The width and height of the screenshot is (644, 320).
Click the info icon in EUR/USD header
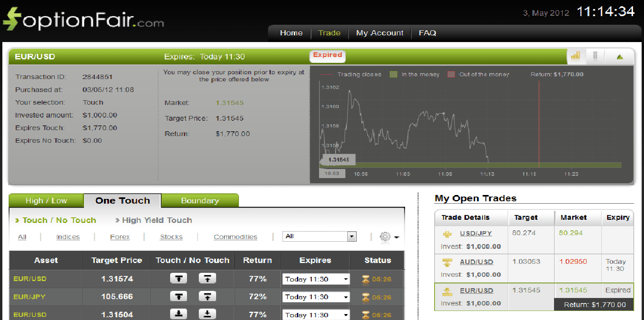point(595,56)
